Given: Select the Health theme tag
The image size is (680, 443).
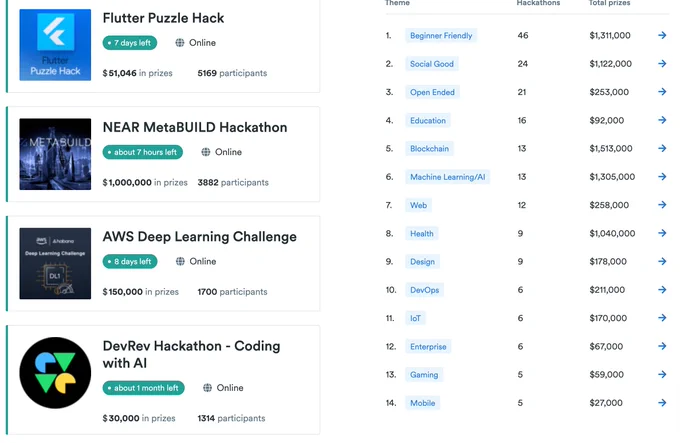Looking at the screenshot, I should tap(422, 234).
